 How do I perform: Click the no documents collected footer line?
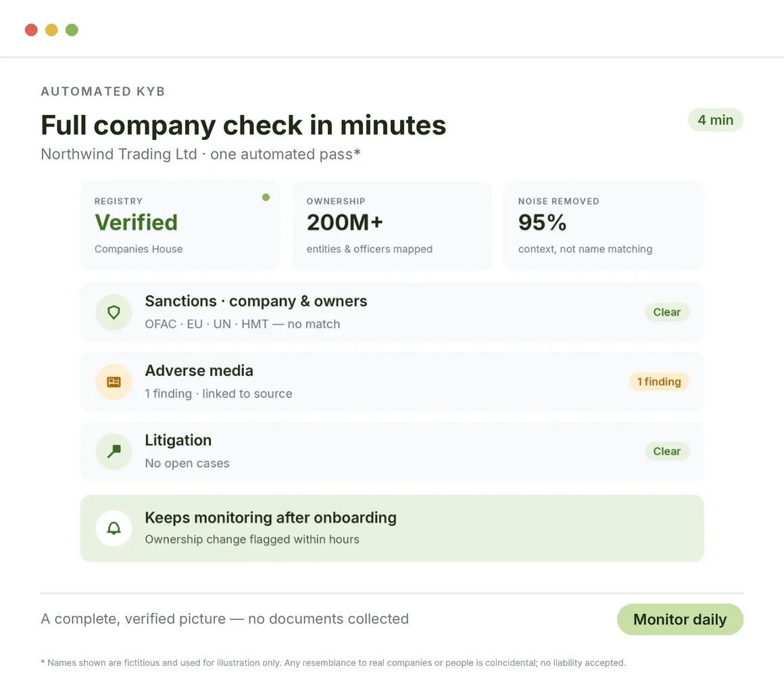[225, 619]
